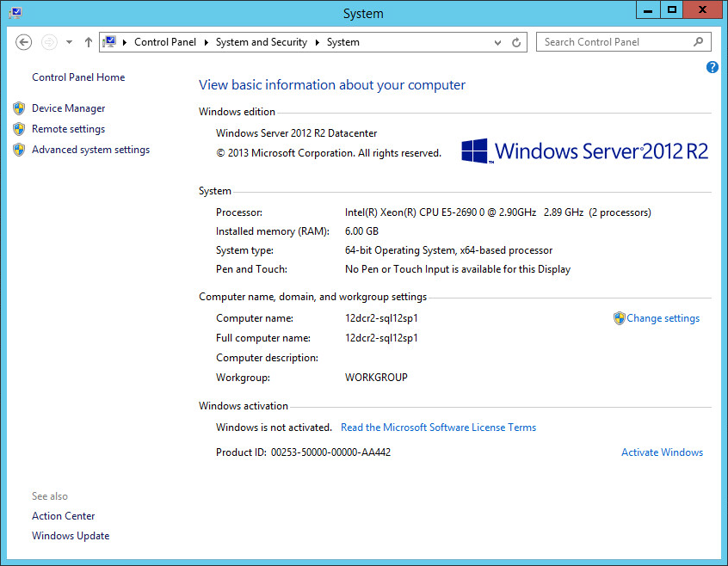Viewport: 728px width, 566px height.
Task: Open Control Panel Home link
Action: 78,77
